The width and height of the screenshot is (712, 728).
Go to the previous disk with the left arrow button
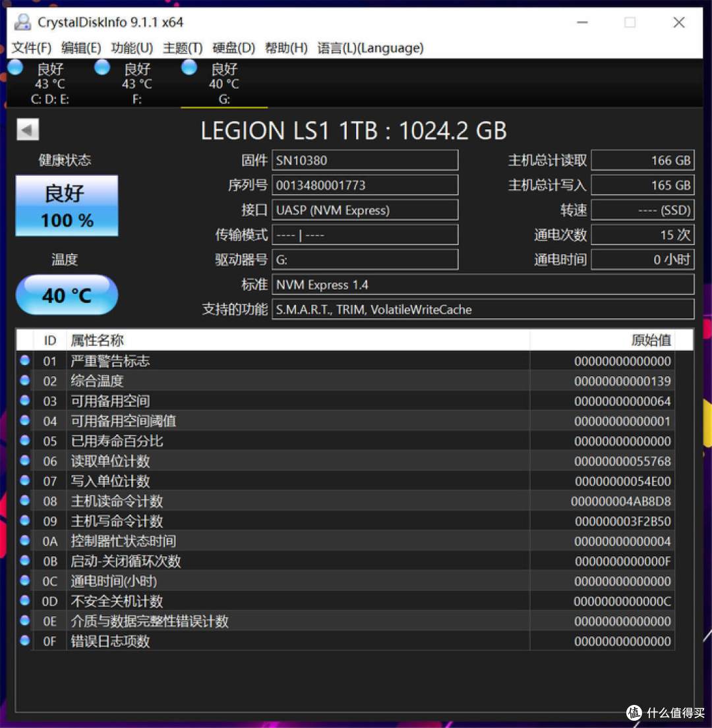[x=28, y=130]
